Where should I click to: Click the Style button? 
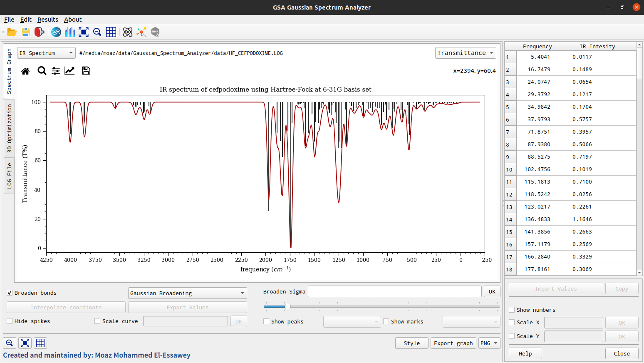click(412, 343)
